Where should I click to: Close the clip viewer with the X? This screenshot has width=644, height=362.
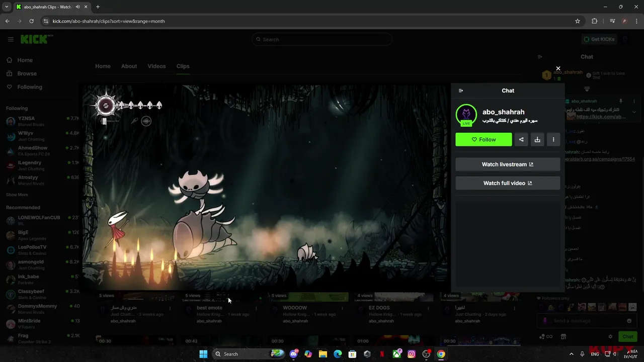[x=558, y=68]
